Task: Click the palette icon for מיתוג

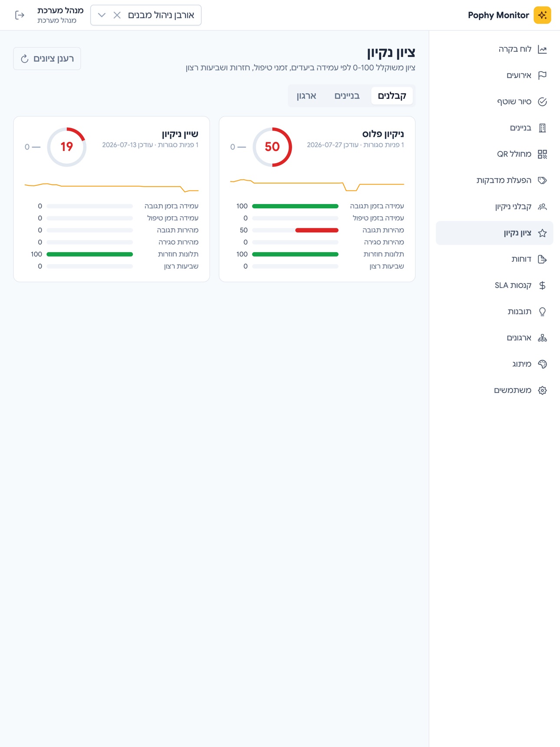Action: pyautogui.click(x=542, y=364)
